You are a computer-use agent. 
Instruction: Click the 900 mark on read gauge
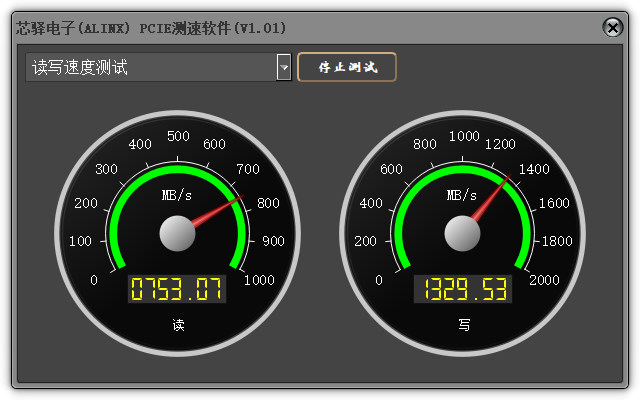[273, 241]
